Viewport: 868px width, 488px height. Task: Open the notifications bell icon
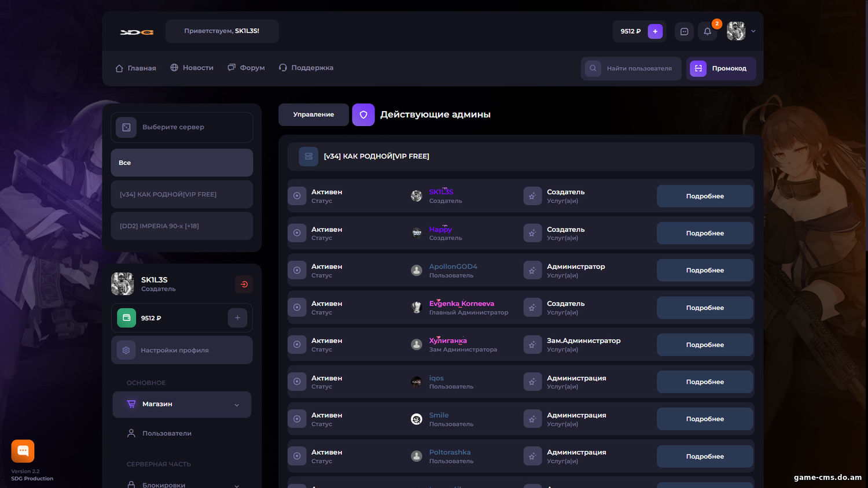tap(707, 31)
